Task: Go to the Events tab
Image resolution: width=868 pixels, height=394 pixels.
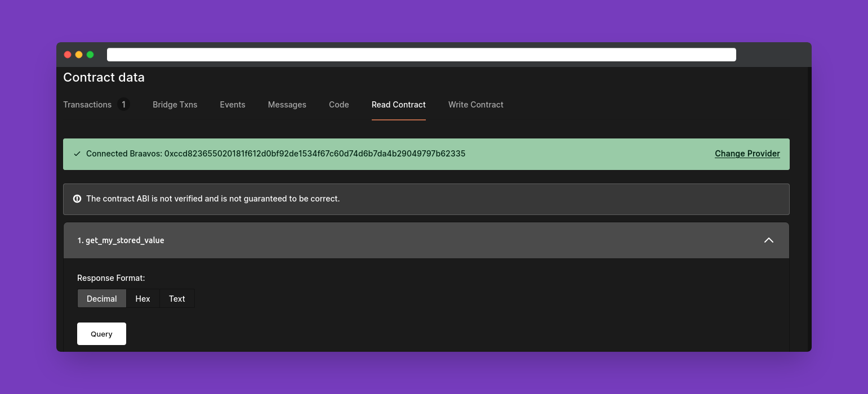Action: pyautogui.click(x=233, y=105)
